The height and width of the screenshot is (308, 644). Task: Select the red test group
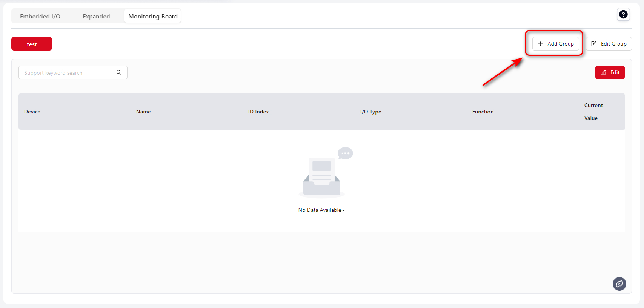[x=32, y=44]
